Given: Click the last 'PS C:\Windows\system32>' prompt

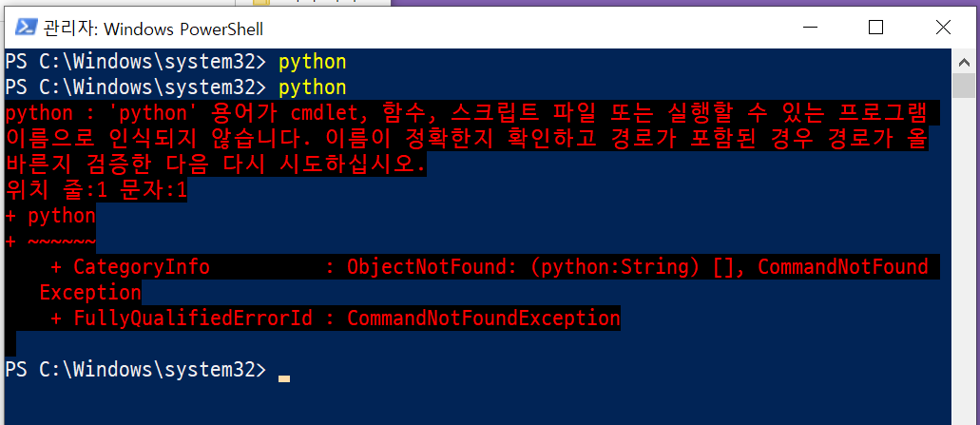Looking at the screenshot, I should pos(136,369).
